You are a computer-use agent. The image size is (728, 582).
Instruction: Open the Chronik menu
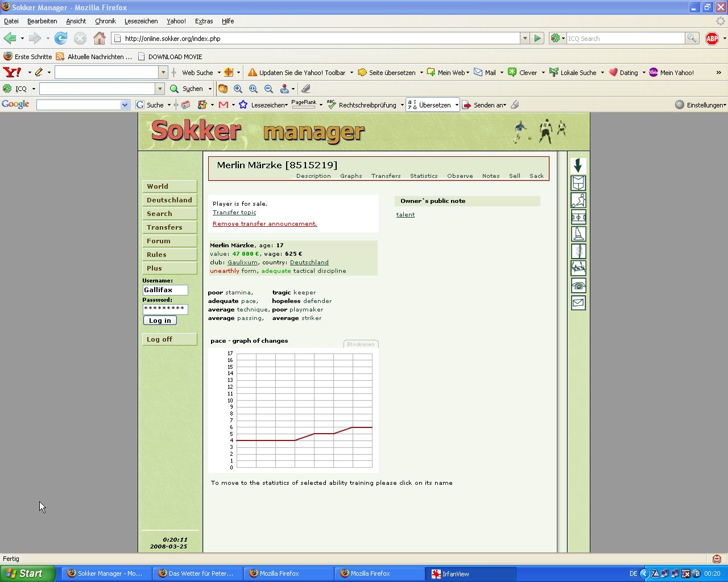(105, 21)
